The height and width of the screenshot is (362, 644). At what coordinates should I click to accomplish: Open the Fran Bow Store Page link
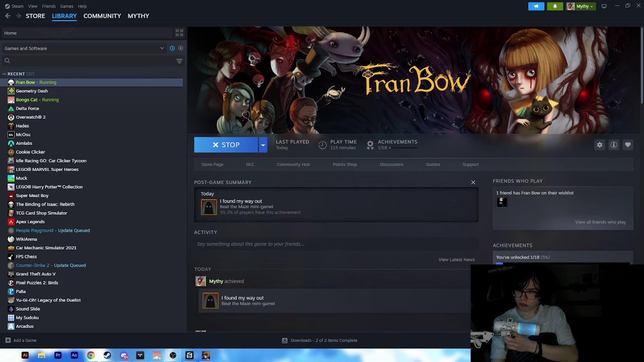coord(212,164)
